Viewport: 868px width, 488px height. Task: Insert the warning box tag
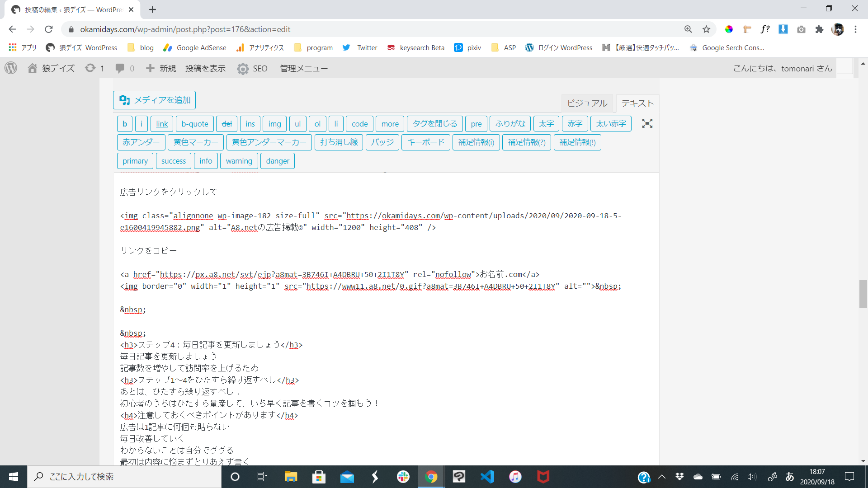point(239,161)
